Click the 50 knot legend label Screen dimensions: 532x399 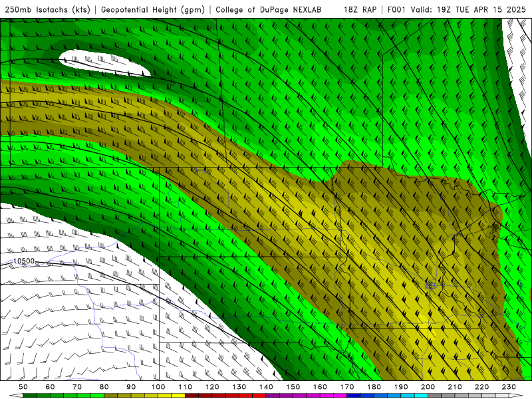coord(23,387)
